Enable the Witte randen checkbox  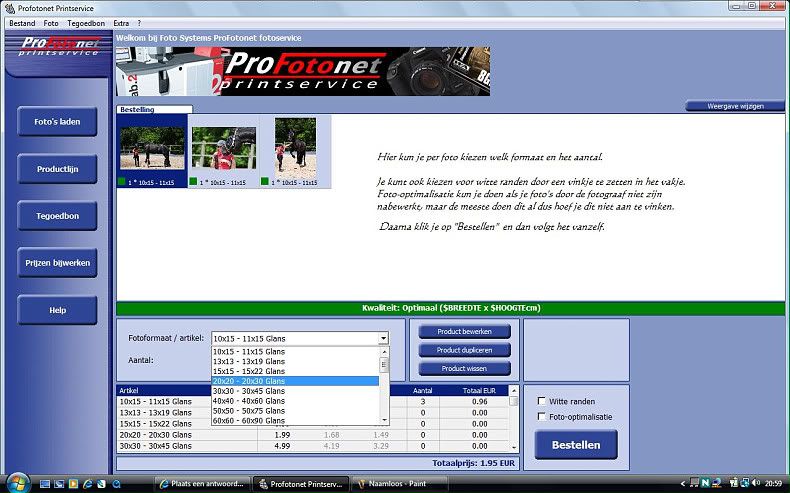(542, 401)
